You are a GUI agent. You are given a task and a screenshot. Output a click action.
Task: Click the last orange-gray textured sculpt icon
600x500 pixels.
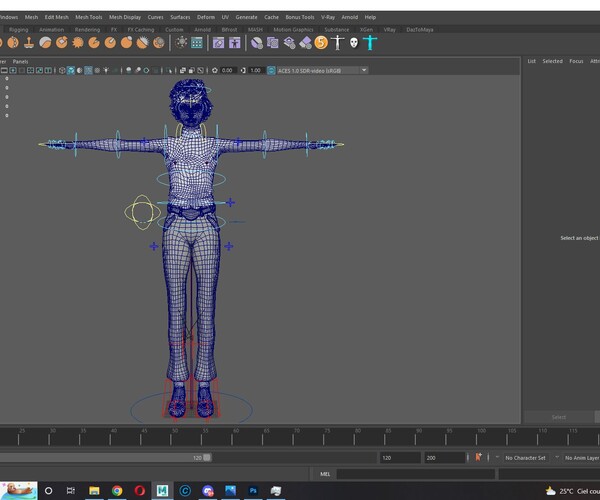[159, 42]
